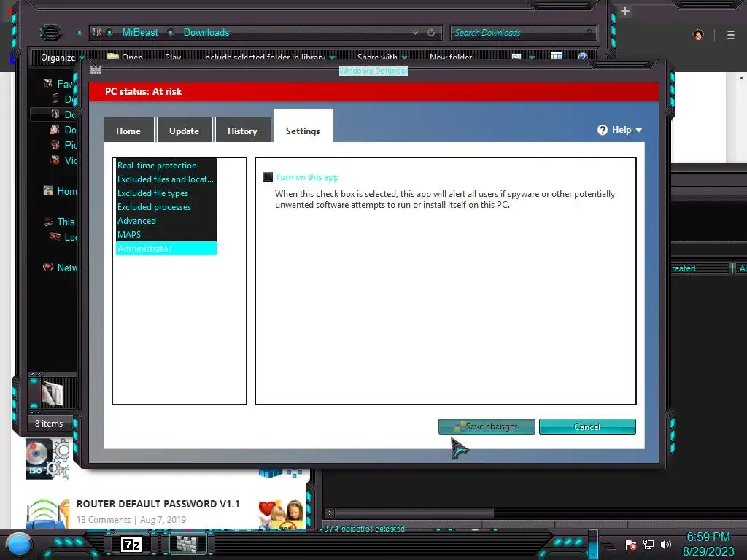Image resolution: width=747 pixels, height=560 pixels.
Task: Click the file thumbnail in details pane
Action: tap(52, 393)
